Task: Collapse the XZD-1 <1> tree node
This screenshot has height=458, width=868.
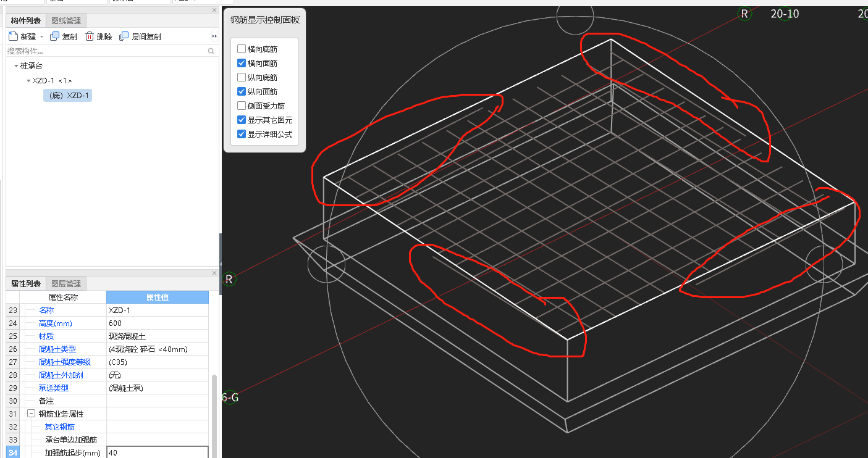Action: click(x=28, y=81)
